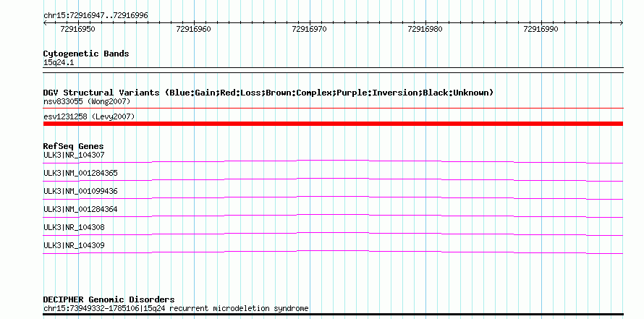
Task: Select ruler position 72916960
Action: point(193,29)
